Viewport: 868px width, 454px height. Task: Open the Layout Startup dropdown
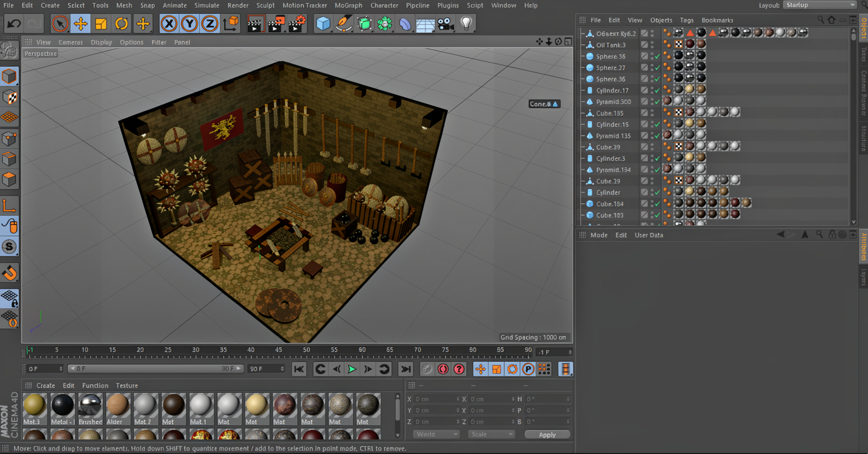pos(819,5)
